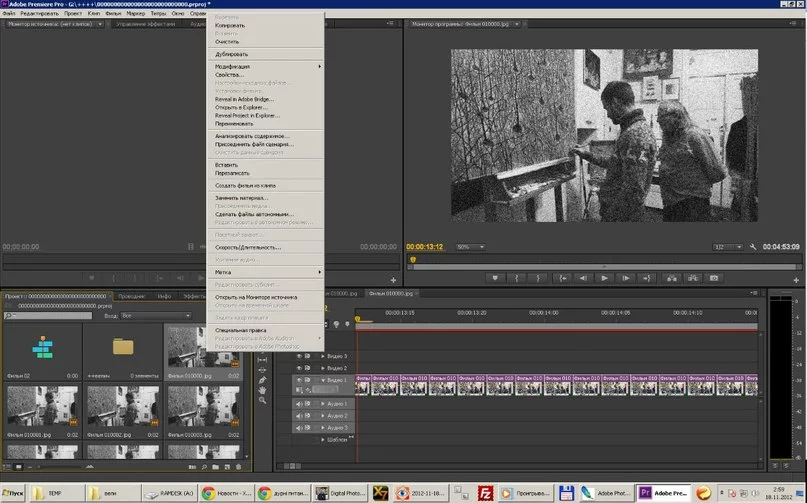The image size is (807, 503).
Task: Toggle sync lock on Аудио 1 track
Action: point(307,404)
